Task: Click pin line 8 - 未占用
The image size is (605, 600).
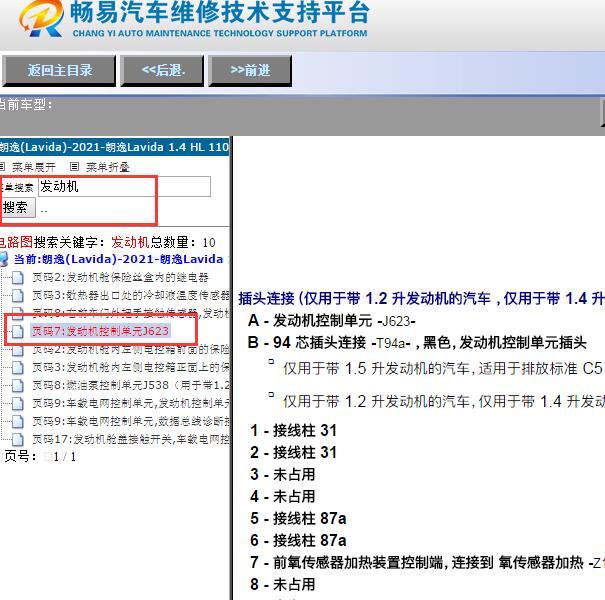Action: click(x=282, y=585)
